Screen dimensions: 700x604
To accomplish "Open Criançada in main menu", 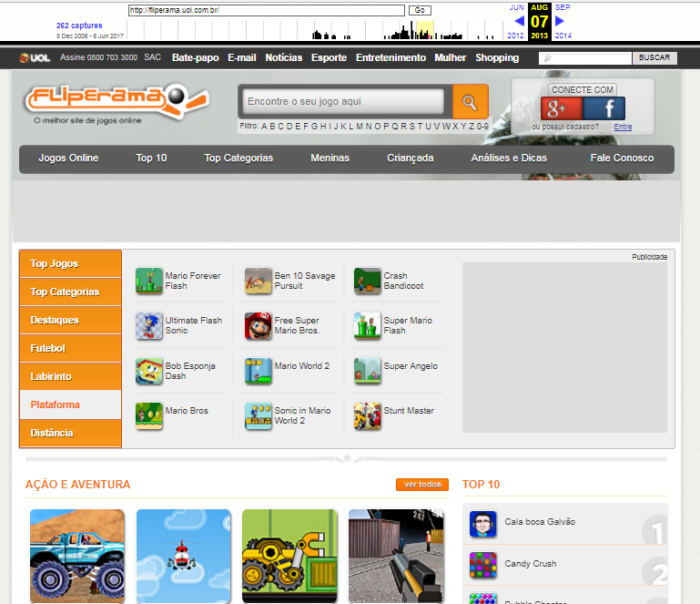I will click(411, 159).
